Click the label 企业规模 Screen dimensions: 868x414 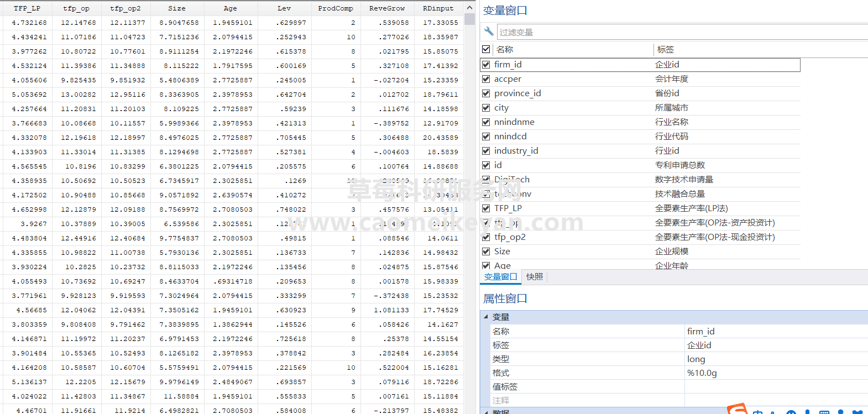[672, 251]
